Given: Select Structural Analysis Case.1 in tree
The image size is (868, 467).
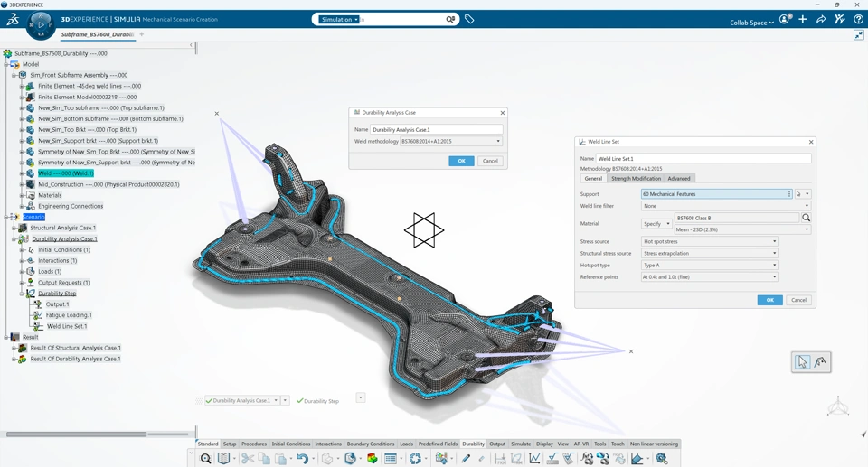Looking at the screenshot, I should pos(62,228).
